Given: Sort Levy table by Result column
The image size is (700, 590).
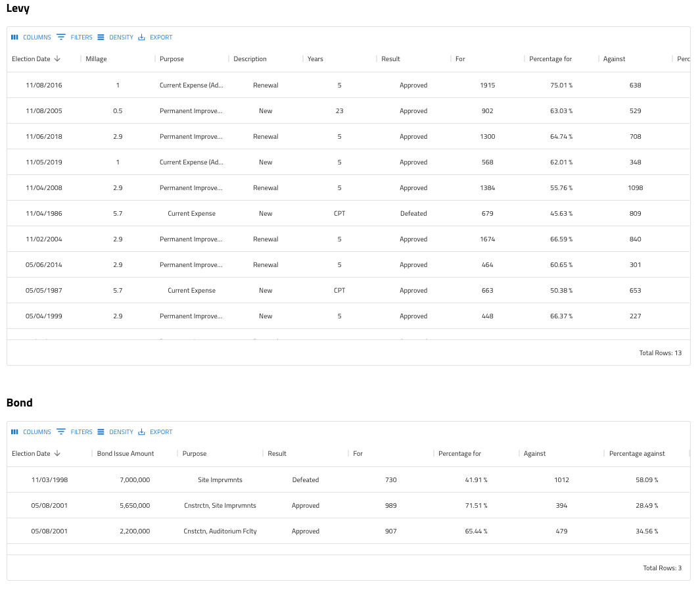Looking at the screenshot, I should [390, 59].
